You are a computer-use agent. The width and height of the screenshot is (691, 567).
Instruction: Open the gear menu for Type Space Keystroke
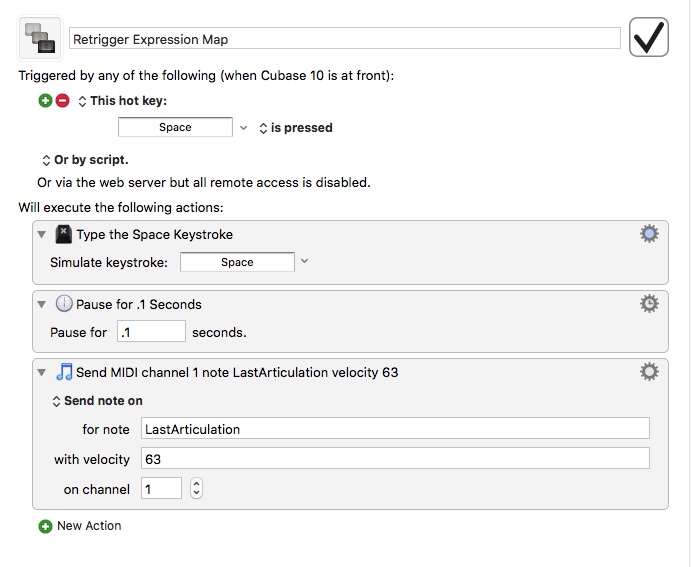pos(649,234)
